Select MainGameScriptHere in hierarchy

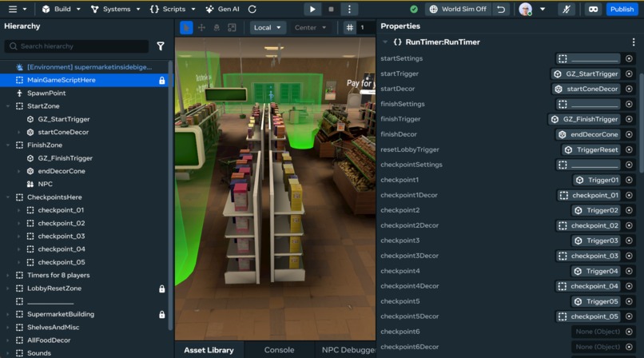[62, 80]
